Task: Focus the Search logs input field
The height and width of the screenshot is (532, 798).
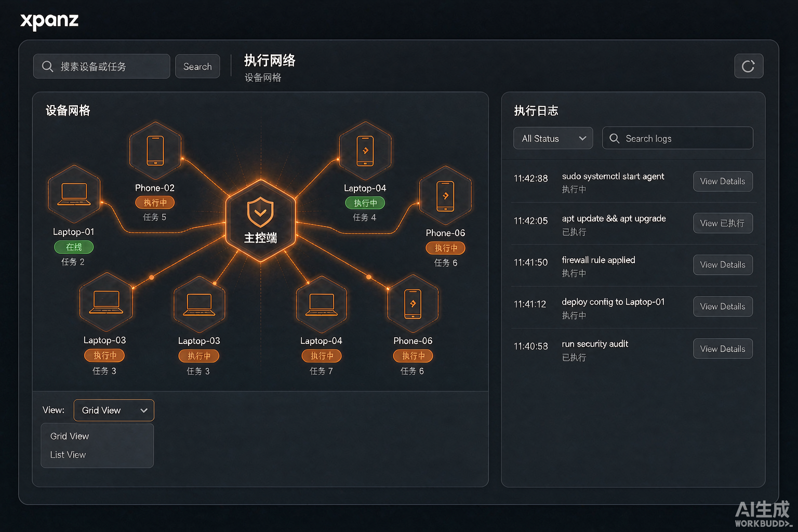Action: (677, 138)
